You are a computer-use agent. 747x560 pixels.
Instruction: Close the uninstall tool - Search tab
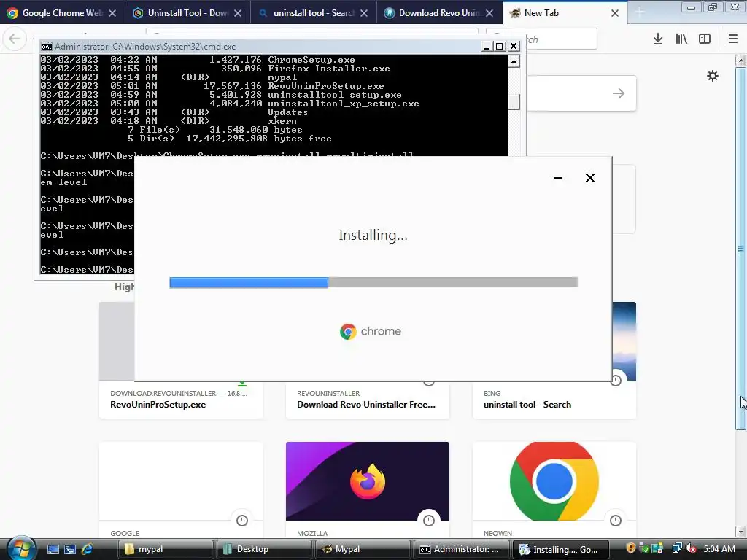[x=364, y=13]
